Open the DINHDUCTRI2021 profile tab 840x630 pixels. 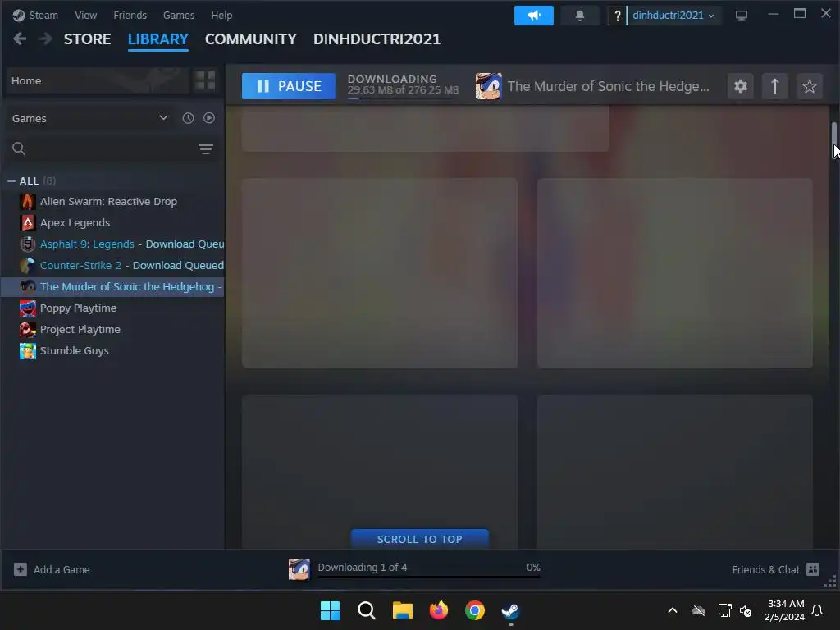point(377,39)
